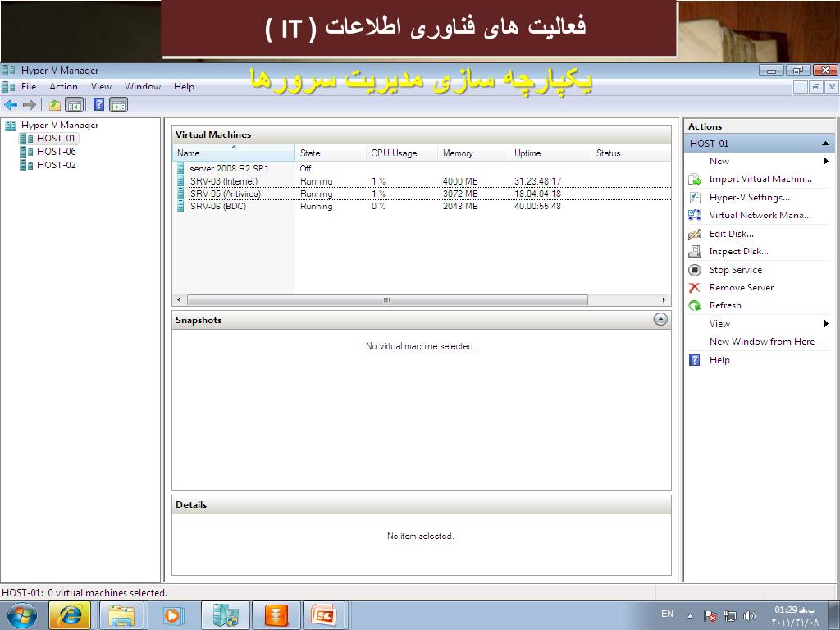Click the red Remove Server X icon
840x630 pixels.
[695, 288]
